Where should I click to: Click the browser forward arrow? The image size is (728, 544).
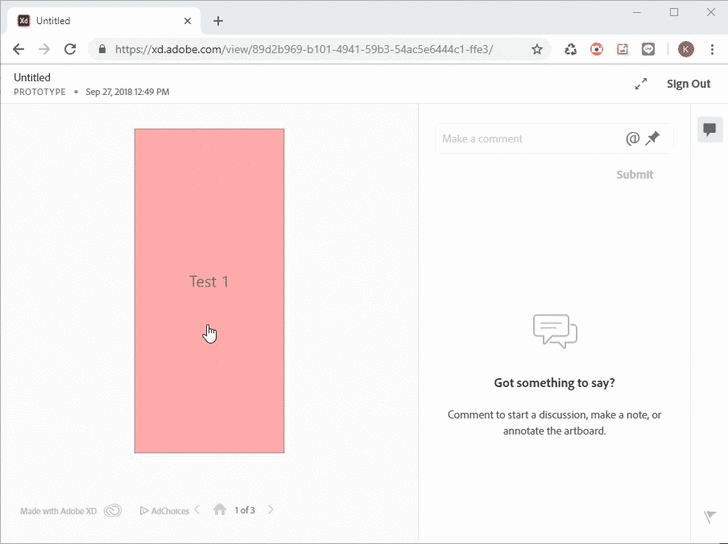coord(44,49)
